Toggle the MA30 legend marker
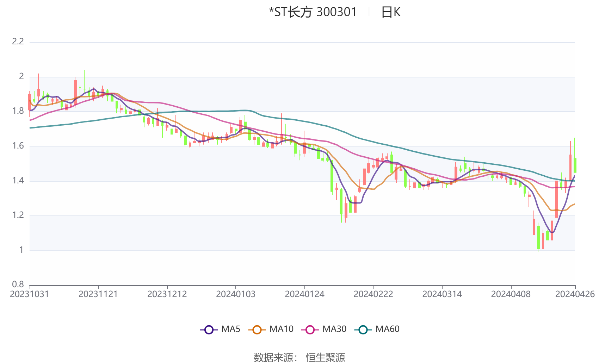 coord(310,330)
